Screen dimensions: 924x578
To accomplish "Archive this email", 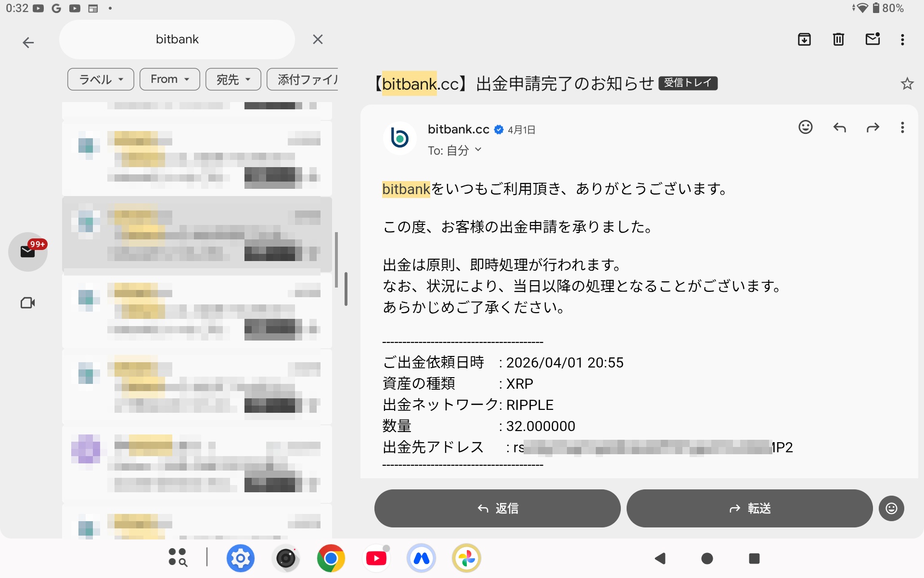I will click(804, 39).
